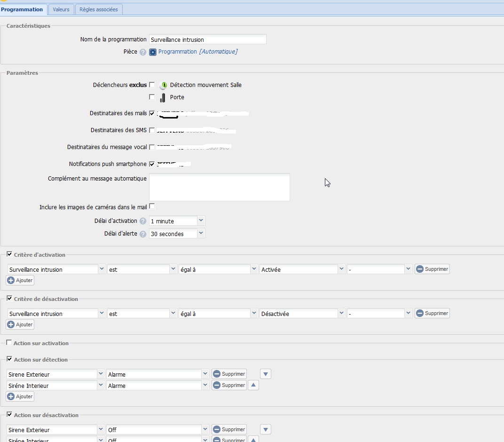Click the help icon next to Pièce
Image resolution: width=504 pixels, height=442 pixels.
click(x=143, y=52)
